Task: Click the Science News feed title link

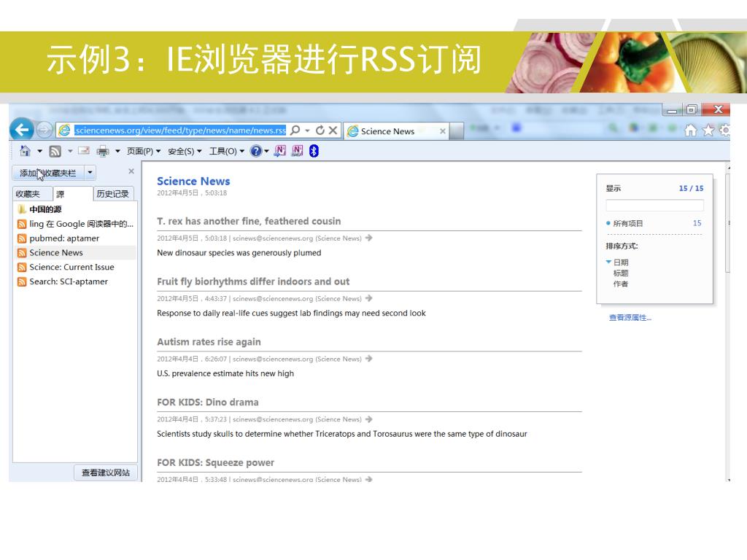Action: (193, 181)
